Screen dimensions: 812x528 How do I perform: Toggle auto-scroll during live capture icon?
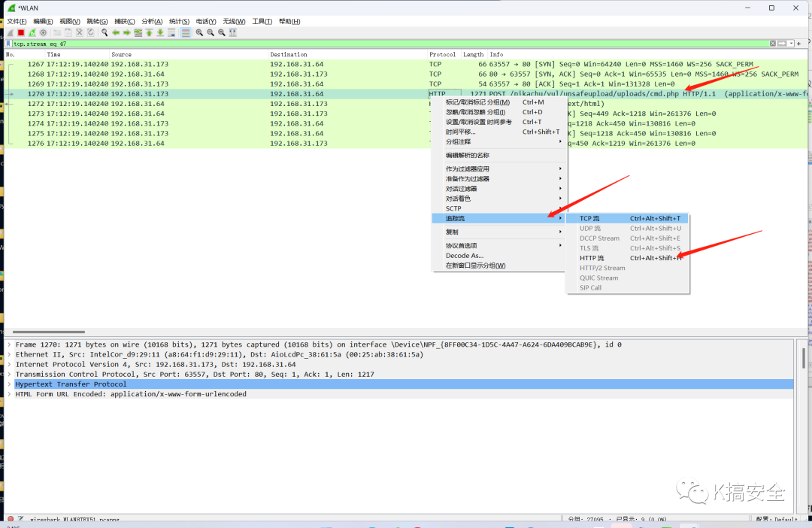(x=171, y=32)
